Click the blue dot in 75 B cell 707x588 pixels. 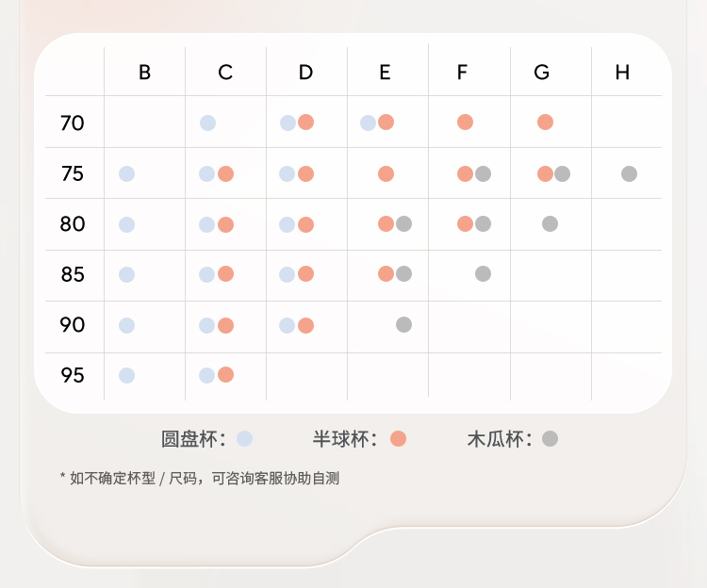126,173
